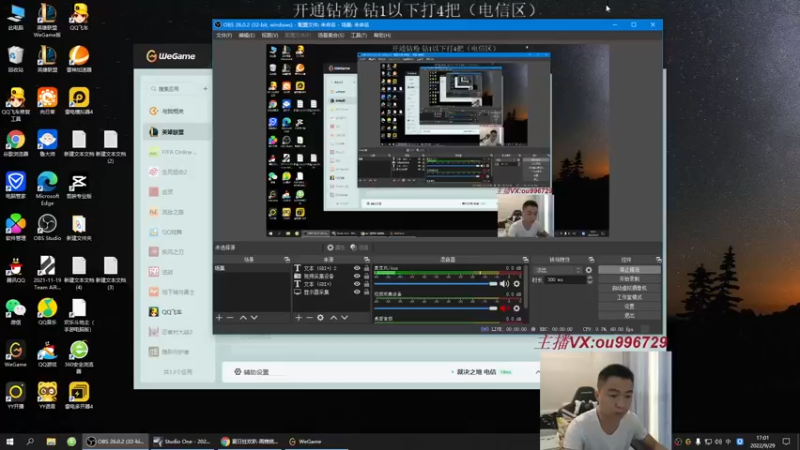Open taskbar search magnifier
This screenshot has height=450, width=800.
pos(30,441)
